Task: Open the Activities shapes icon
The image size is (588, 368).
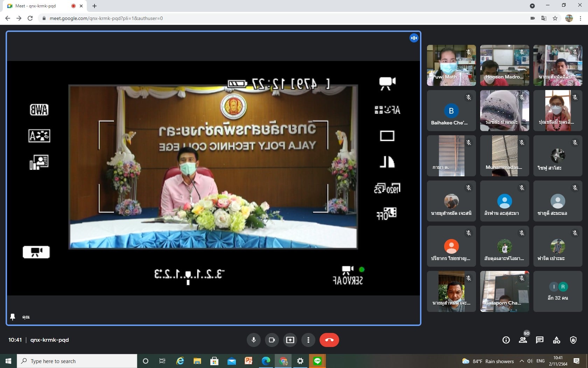Action: tap(556, 340)
